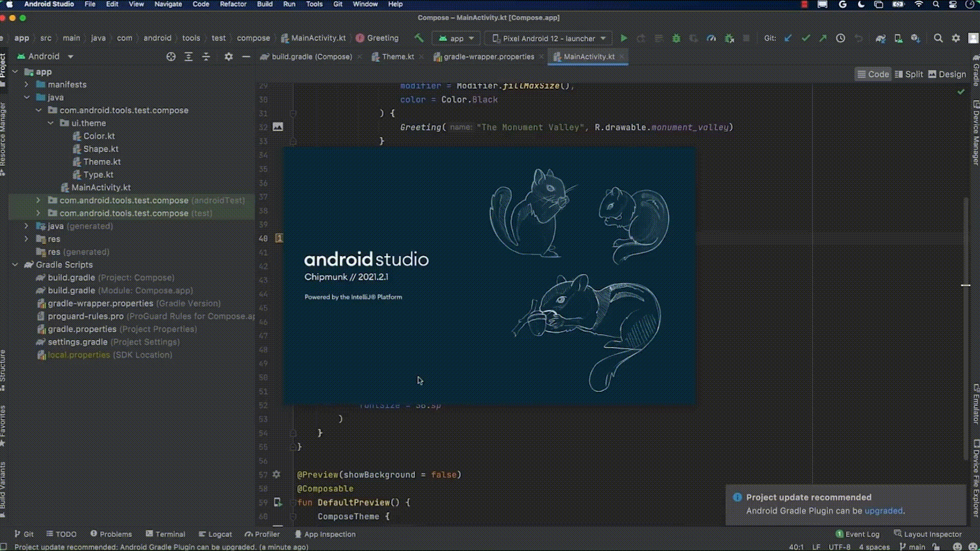Click image gutter icon on line 32
Viewport: 980px width, 551px height.
click(278, 127)
